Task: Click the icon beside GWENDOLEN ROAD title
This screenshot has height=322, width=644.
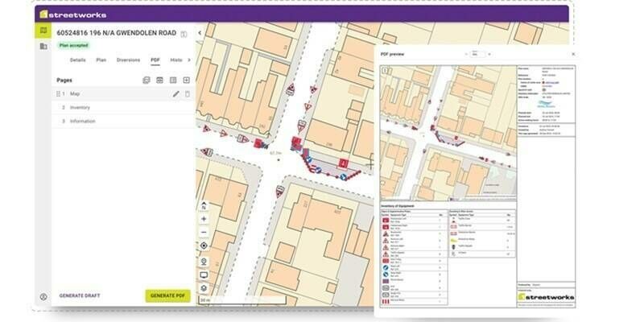Action: [184, 34]
